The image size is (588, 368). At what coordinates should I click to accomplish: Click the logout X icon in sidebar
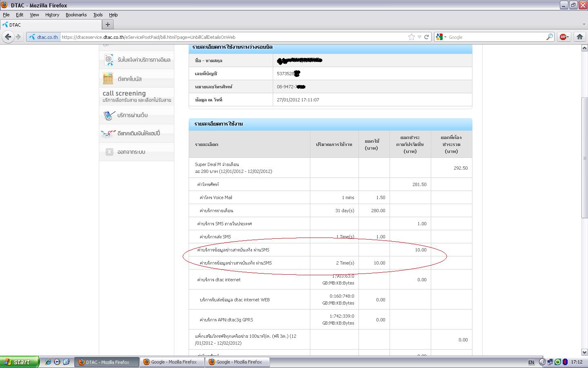109,152
